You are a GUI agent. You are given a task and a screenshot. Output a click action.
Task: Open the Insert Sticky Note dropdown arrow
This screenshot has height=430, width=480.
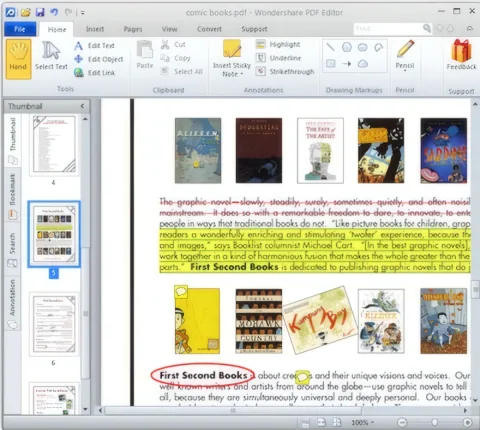click(242, 74)
